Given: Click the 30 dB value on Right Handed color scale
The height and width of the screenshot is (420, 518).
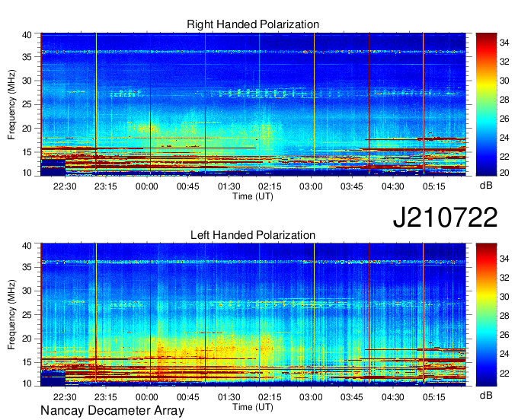Looking at the screenshot, I should [x=504, y=81].
